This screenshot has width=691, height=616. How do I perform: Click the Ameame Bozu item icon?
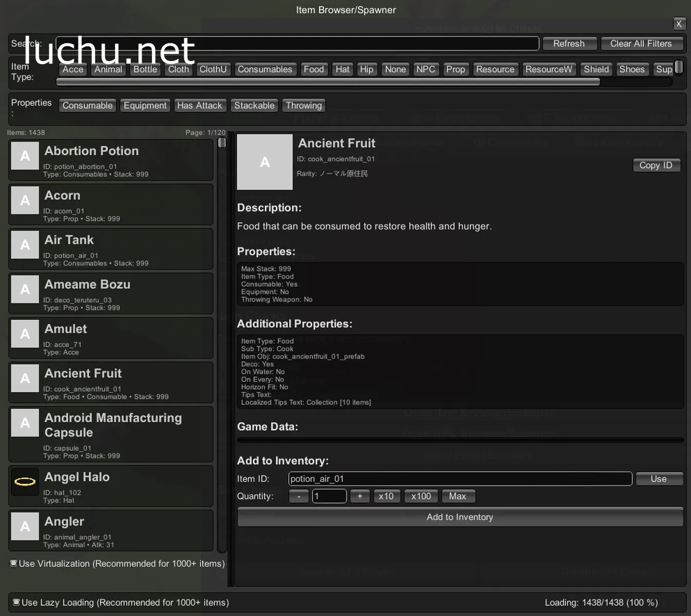(25, 290)
